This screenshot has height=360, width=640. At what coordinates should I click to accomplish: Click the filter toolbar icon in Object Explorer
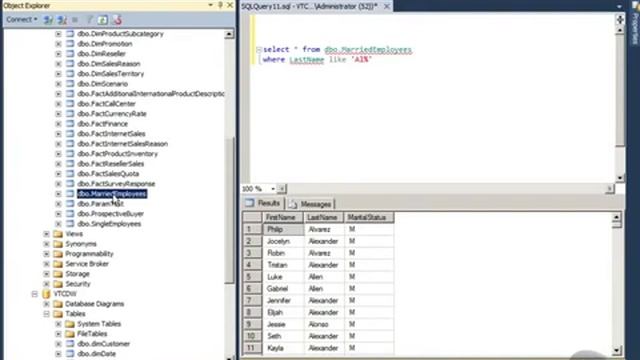tap(89, 20)
